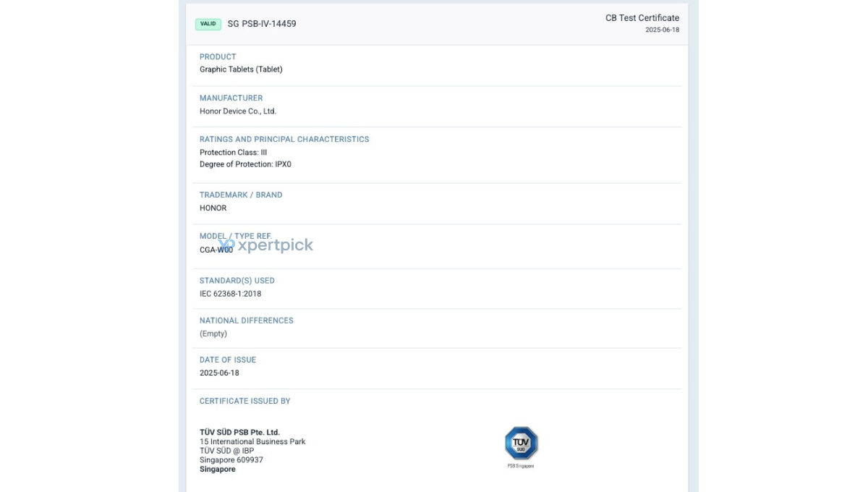Screen dimensions: 868x492
Task: Click the TÜV SÜD octagon logo
Action: pos(521,444)
